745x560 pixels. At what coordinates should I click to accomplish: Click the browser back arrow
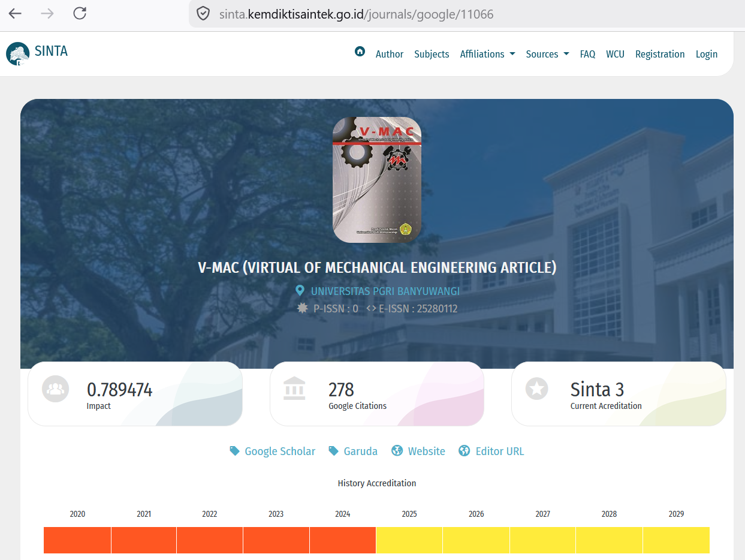(15, 14)
